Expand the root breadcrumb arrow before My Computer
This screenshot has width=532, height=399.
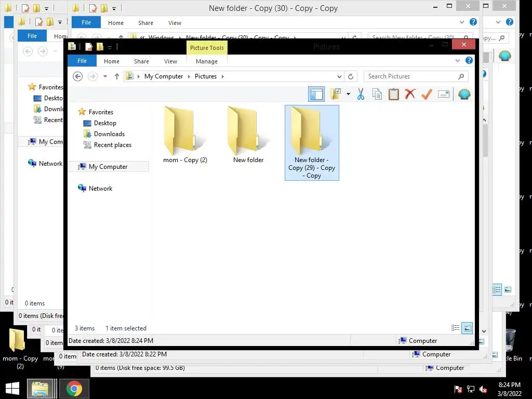(x=138, y=77)
